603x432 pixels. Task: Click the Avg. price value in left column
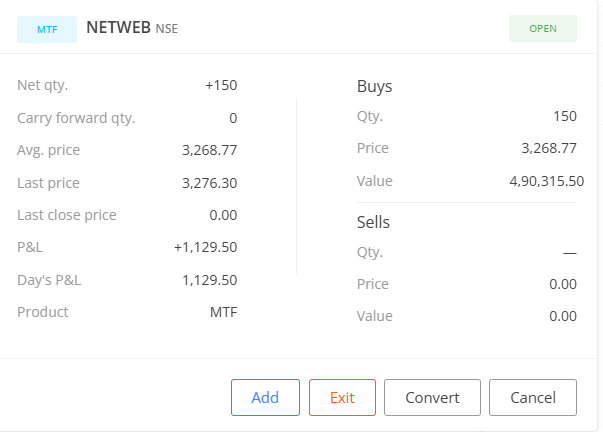tap(210, 150)
